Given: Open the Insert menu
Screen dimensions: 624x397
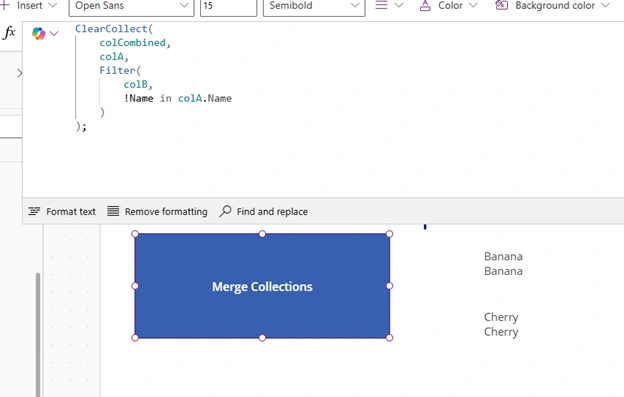Looking at the screenshot, I should click(29, 6).
